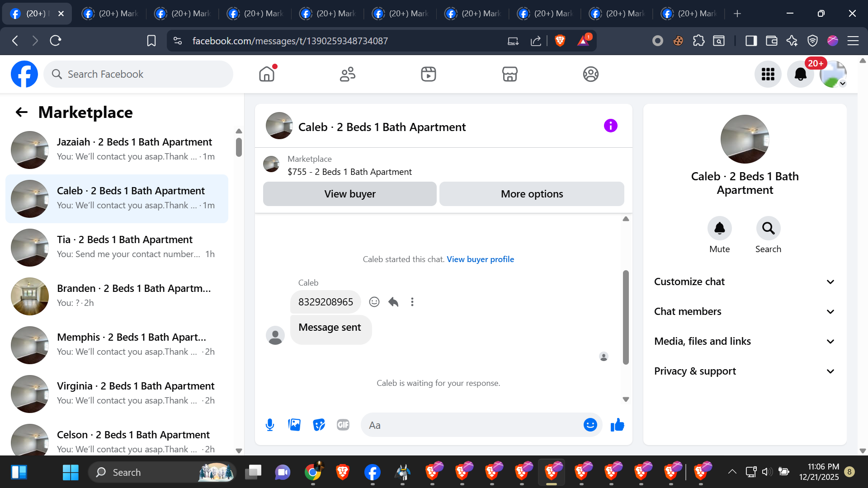Click Caleb's chat header title
This screenshot has height=488, width=868.
point(382,127)
